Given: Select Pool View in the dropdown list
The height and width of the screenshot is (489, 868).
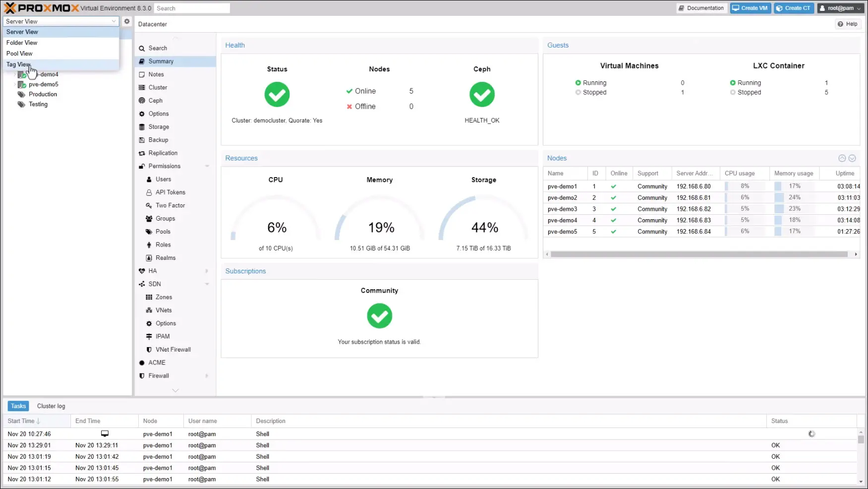Looking at the screenshot, I should pyautogui.click(x=61, y=54).
